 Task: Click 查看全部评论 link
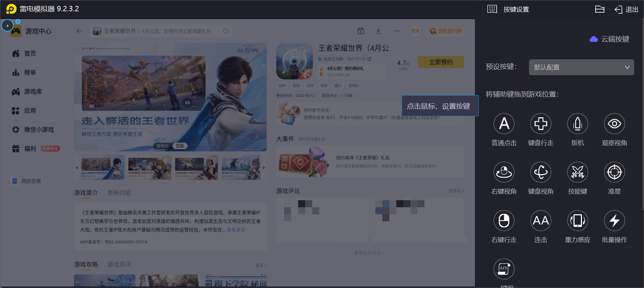(369, 253)
